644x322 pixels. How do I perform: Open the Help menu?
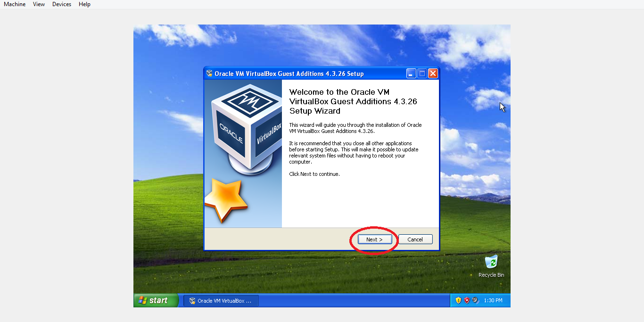coord(84,4)
